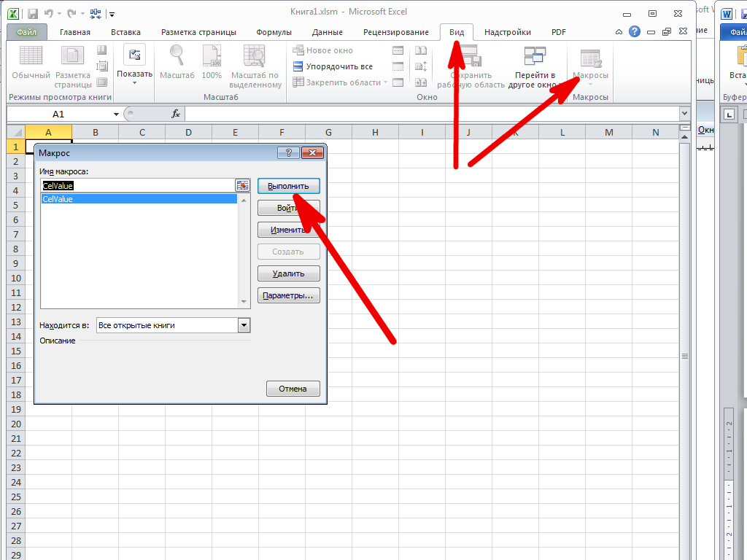Click the Макрос dialog help button
This screenshot has width=747, height=560.
[288, 152]
